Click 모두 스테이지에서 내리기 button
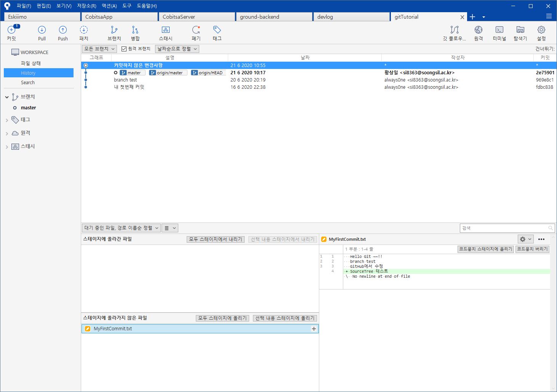This screenshot has height=392, width=557. pos(216,239)
